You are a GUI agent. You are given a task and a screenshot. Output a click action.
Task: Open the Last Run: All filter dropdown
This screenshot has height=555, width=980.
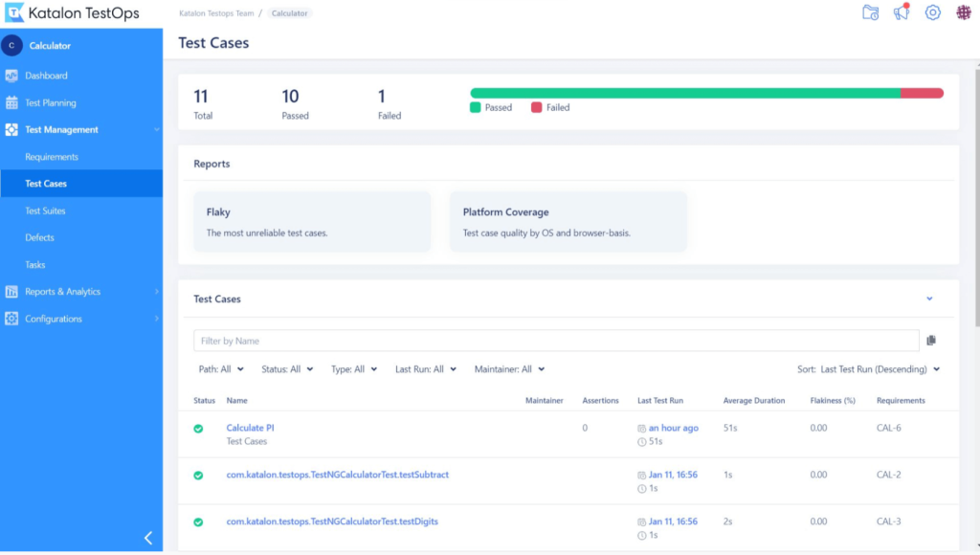426,369
